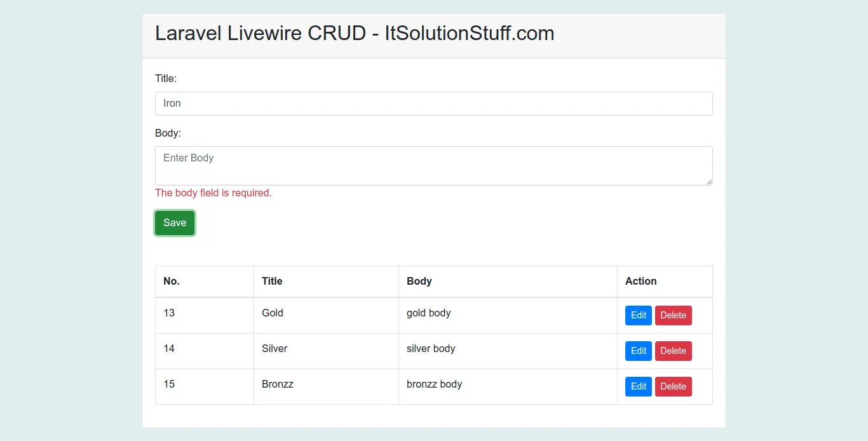868x441 pixels.
Task: Select the row number 14 cell
Action: [x=169, y=348]
